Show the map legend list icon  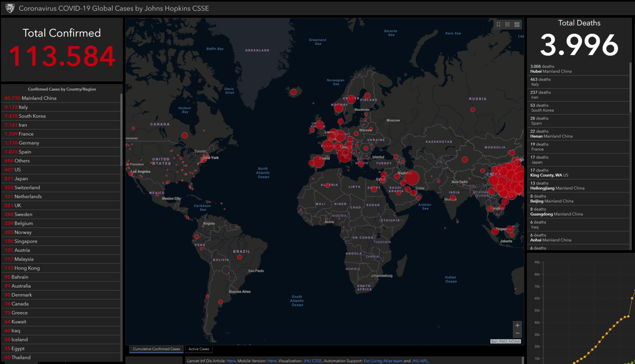(508, 25)
